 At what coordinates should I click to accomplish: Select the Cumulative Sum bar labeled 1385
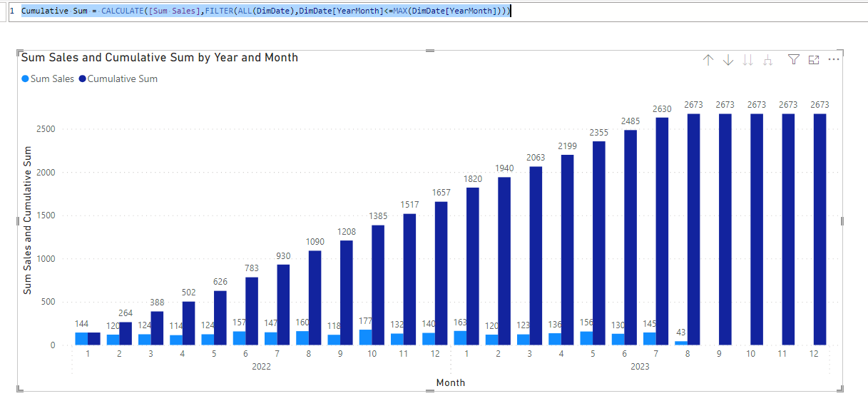click(378, 285)
